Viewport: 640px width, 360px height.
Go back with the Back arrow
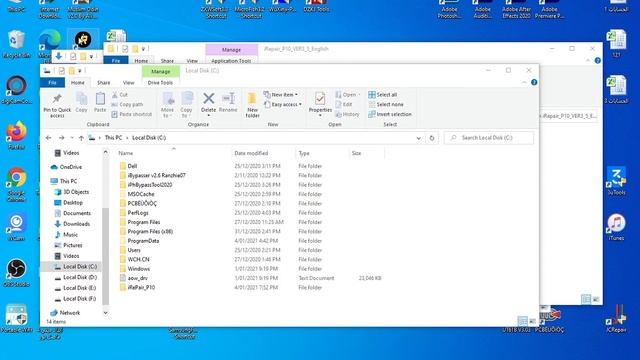click(49, 138)
